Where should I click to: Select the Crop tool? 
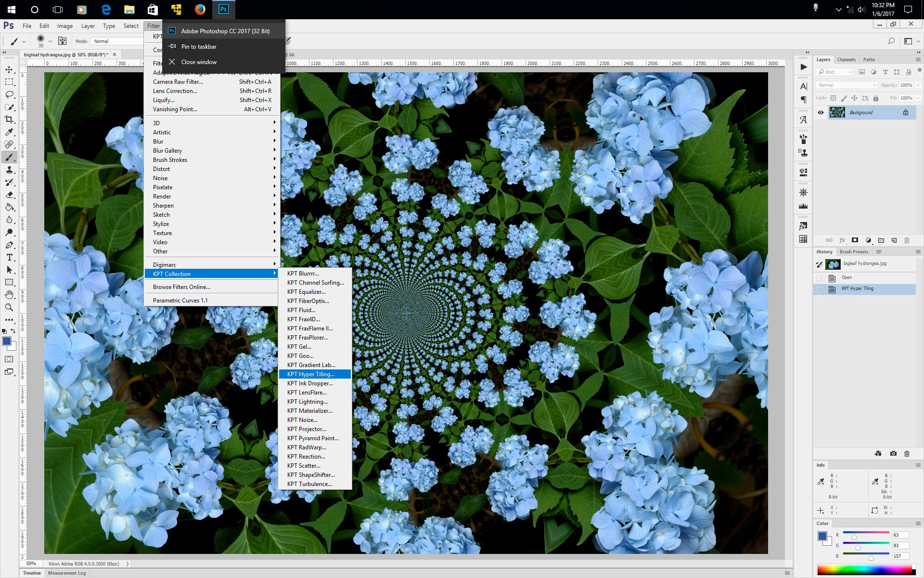point(9,119)
